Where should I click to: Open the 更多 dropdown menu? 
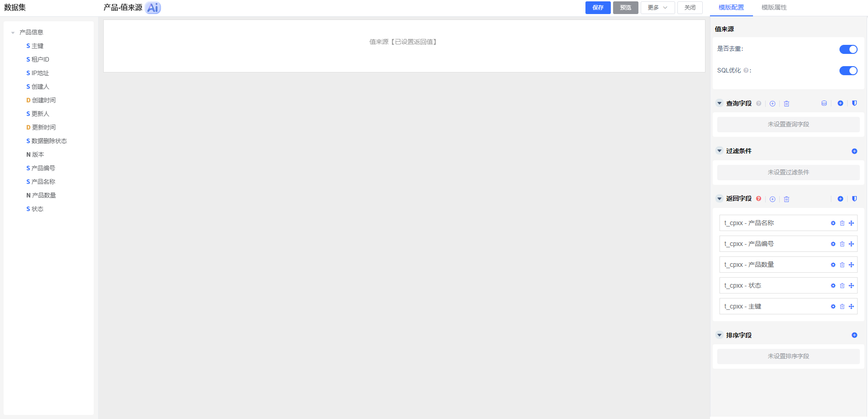click(x=657, y=8)
